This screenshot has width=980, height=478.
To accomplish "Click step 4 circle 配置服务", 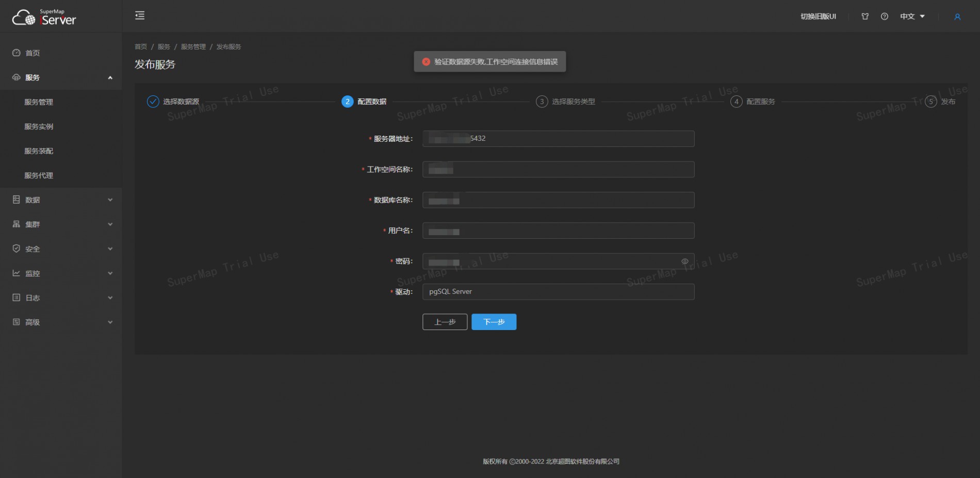I will point(737,102).
